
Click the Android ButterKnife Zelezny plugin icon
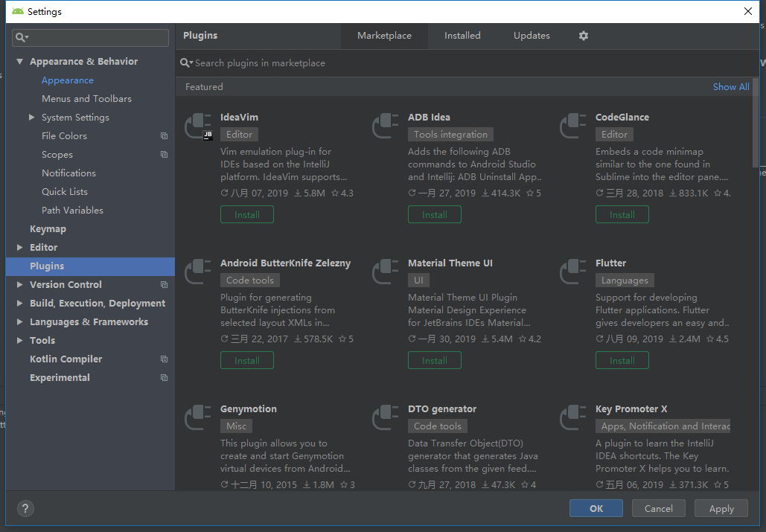(x=198, y=272)
